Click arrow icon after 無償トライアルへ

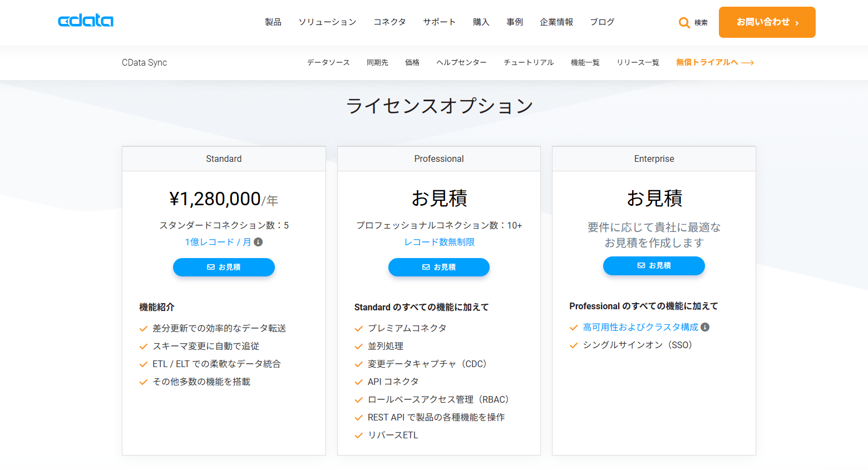[x=748, y=63]
